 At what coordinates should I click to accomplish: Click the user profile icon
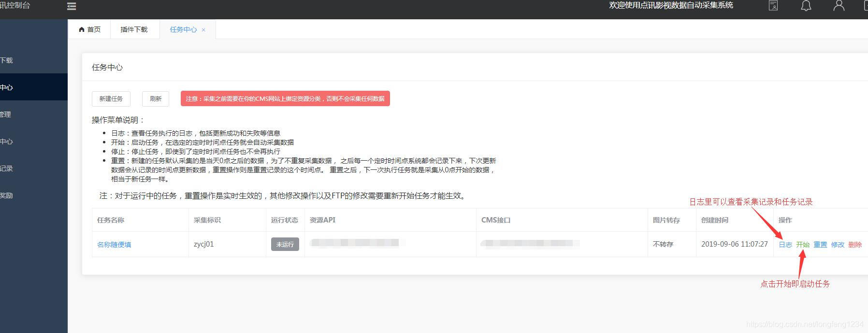[839, 6]
